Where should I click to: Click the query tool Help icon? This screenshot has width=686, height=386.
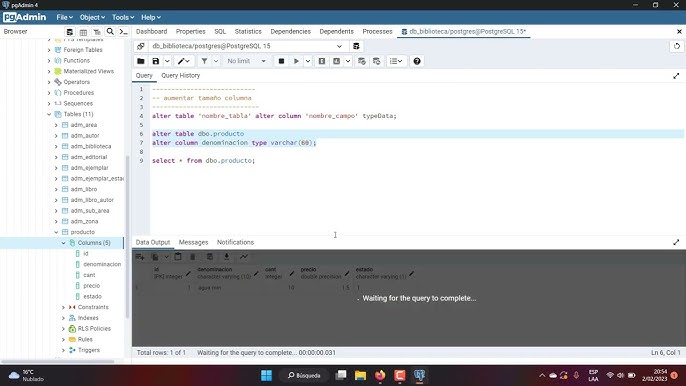click(417, 61)
